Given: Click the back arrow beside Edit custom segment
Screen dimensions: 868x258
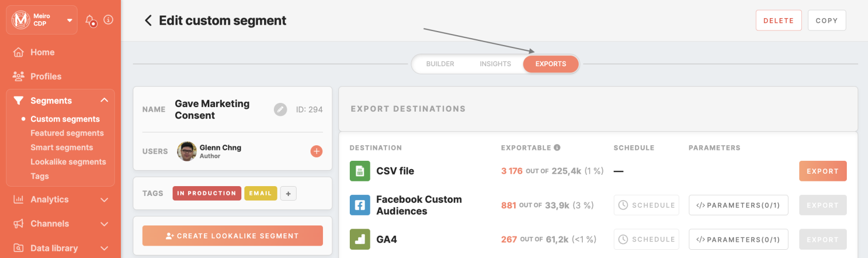Looking at the screenshot, I should coord(148,21).
